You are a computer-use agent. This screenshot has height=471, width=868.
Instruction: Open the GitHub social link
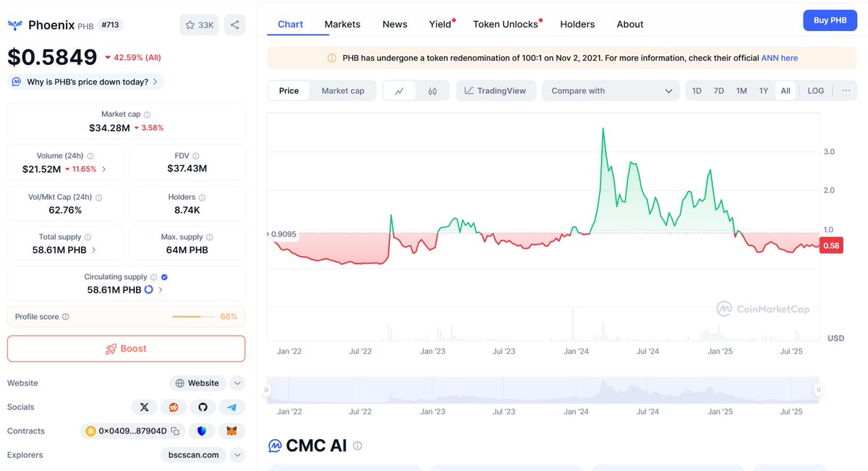203,407
